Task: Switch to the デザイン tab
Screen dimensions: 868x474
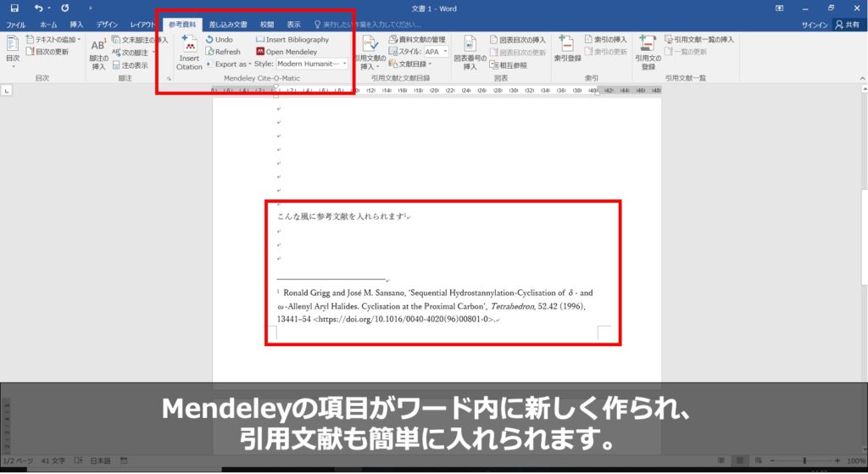Action: 107,25
